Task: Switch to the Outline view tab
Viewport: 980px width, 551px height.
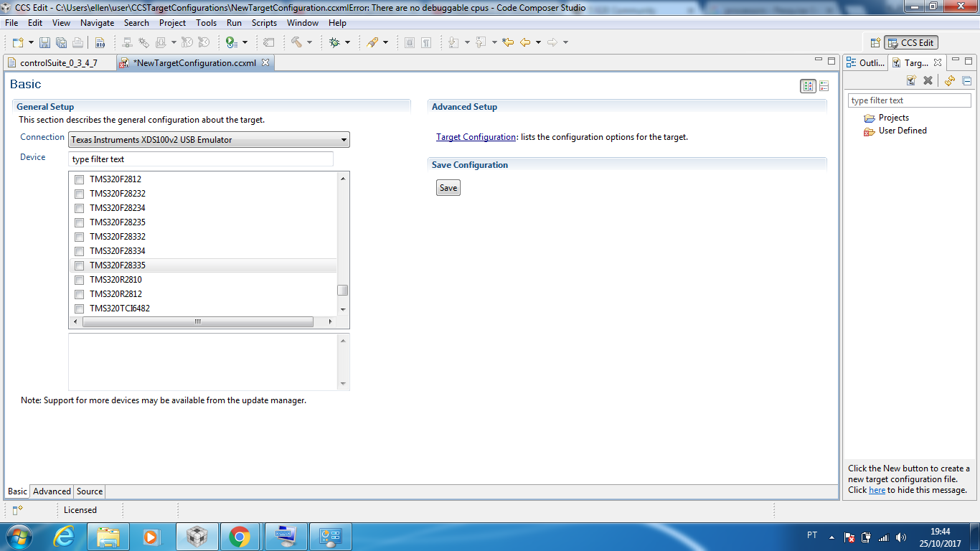Action: (865, 63)
